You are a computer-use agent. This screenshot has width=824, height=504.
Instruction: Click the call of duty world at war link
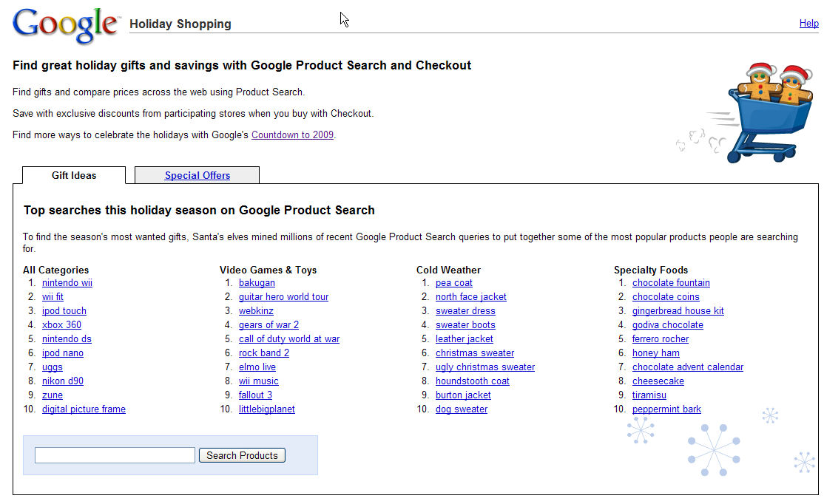289,339
